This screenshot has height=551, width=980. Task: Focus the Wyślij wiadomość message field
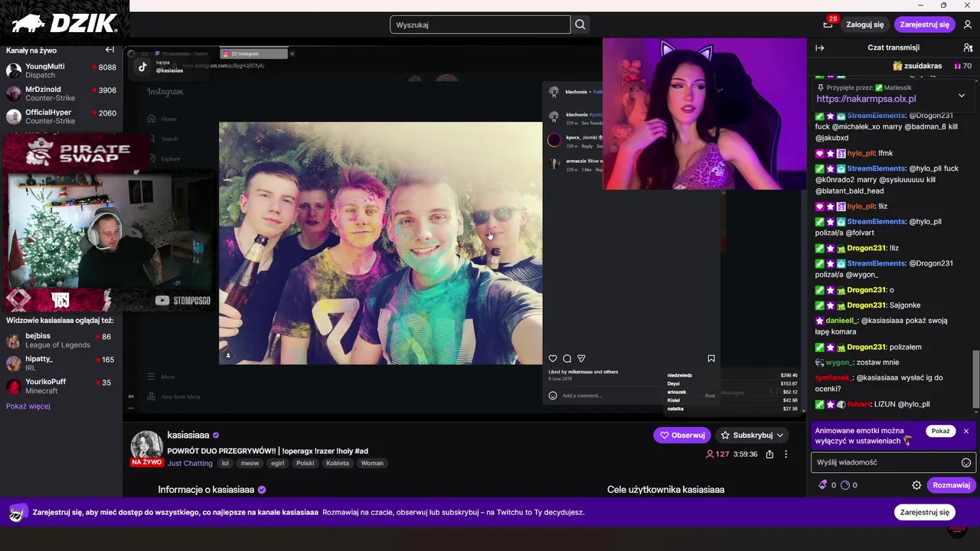pyautogui.click(x=892, y=462)
